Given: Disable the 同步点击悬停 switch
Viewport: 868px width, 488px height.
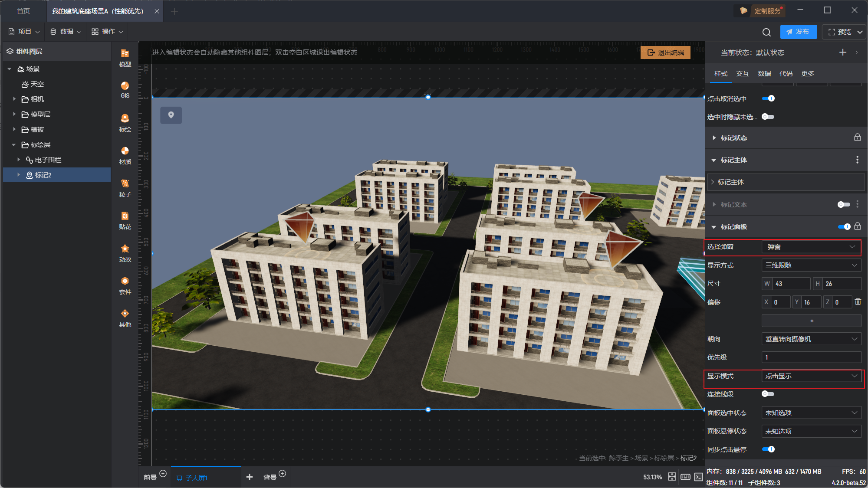Looking at the screenshot, I should pos(768,449).
